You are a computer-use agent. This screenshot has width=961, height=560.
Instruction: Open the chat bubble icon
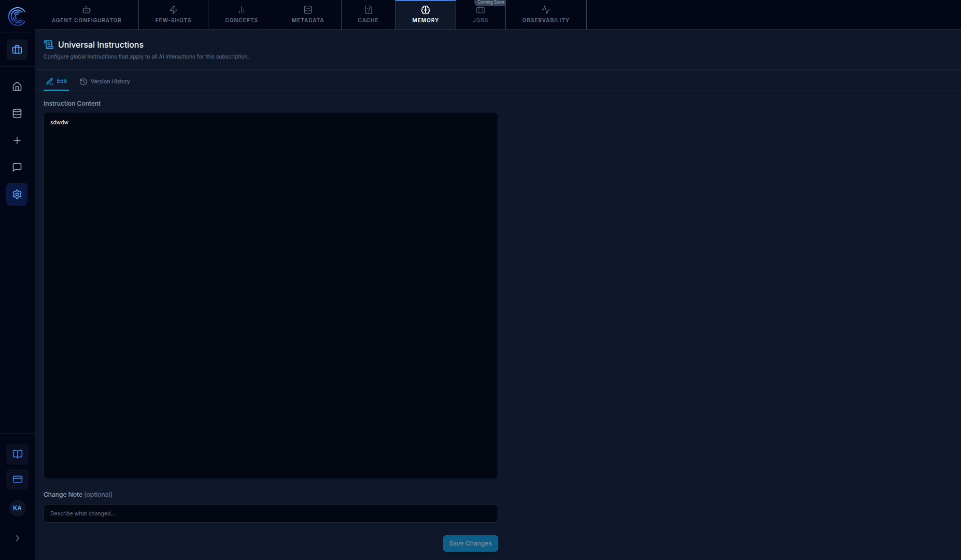pos(17,167)
